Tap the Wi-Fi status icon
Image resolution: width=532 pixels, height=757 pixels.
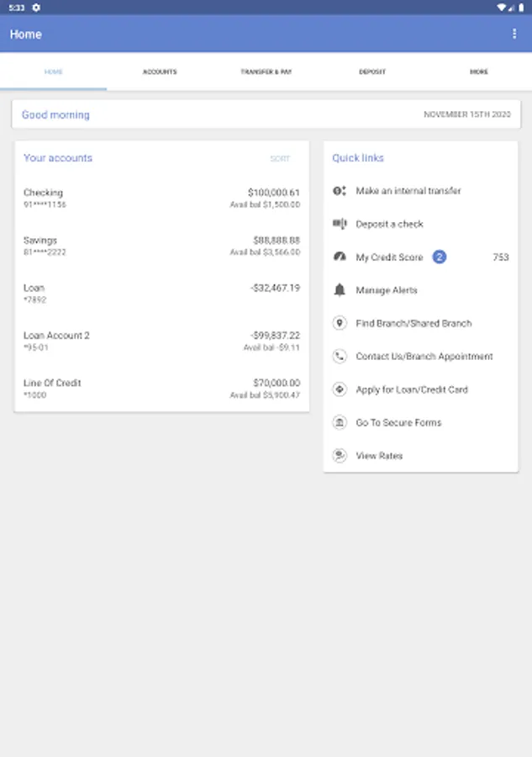[502, 8]
